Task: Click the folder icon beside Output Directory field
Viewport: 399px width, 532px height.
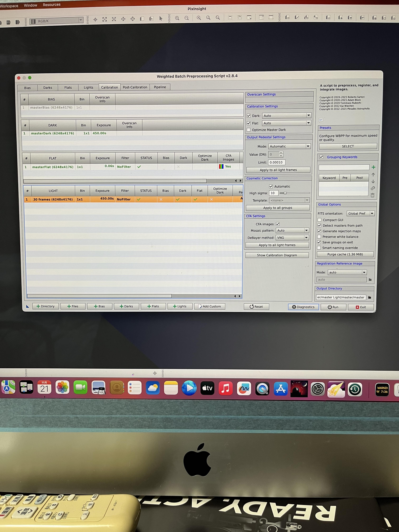Action: click(370, 297)
